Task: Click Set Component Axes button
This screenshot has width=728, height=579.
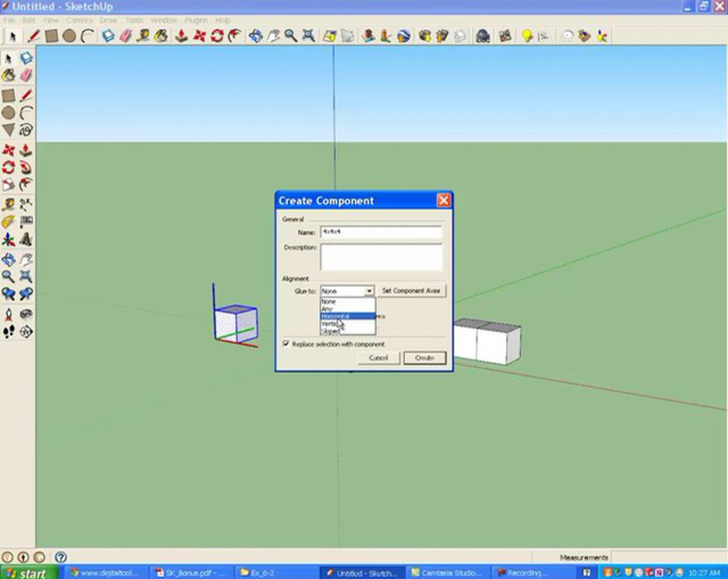Action: tap(411, 291)
